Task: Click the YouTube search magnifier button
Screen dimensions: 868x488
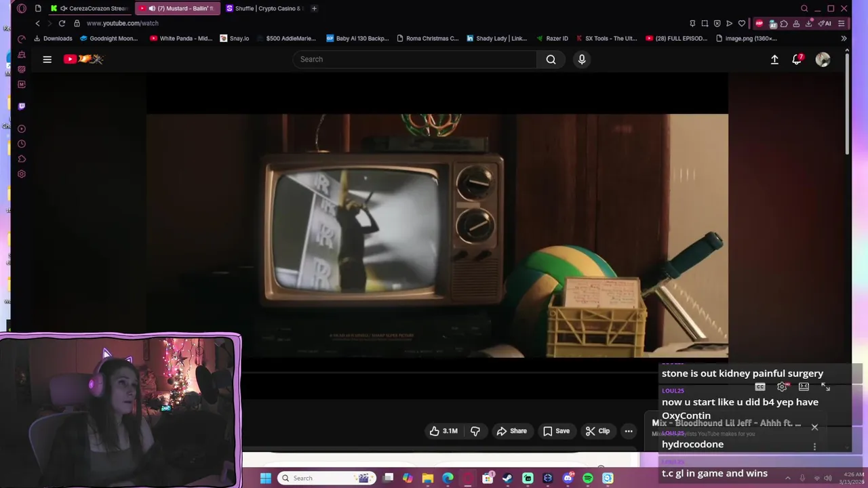Action: (x=551, y=60)
